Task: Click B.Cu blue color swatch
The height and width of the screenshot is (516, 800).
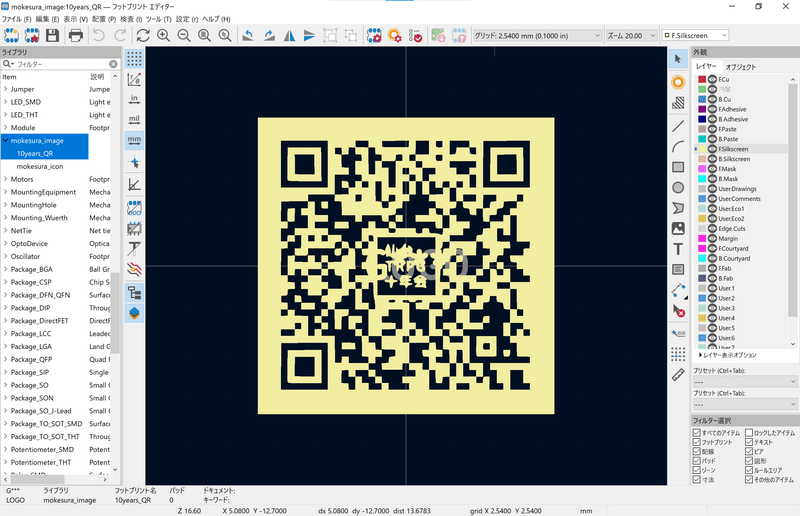Action: click(702, 99)
